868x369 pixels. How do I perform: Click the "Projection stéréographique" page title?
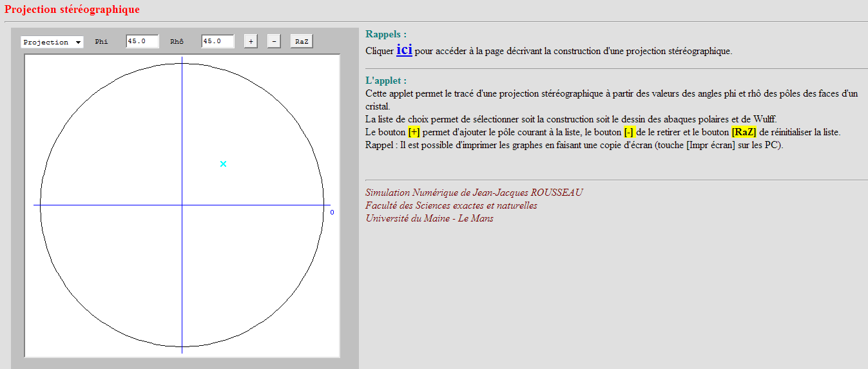pyautogui.click(x=72, y=10)
